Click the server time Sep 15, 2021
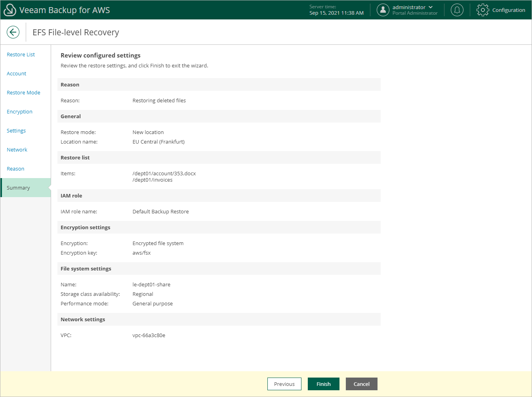This screenshot has height=397, width=532. coord(336,13)
